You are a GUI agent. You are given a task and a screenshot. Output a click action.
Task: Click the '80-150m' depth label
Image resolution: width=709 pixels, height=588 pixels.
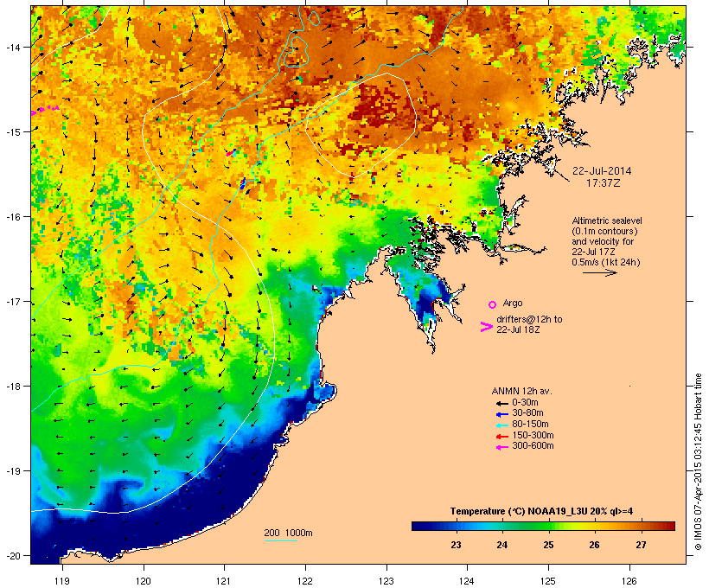530,425
